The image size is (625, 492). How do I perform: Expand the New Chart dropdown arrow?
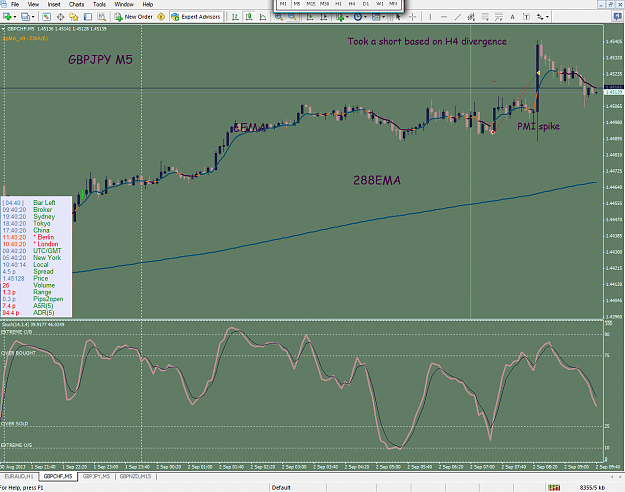coord(14,17)
